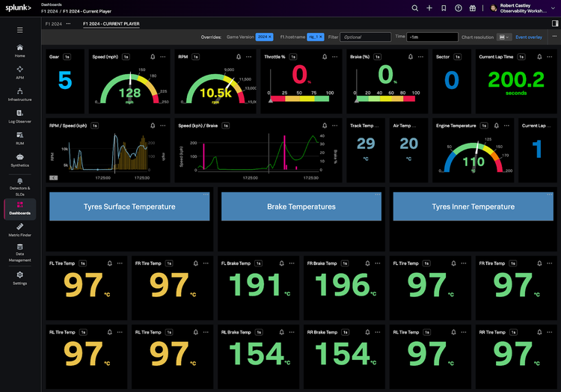Open the help question mark icon
561x392 pixels.
point(458,8)
